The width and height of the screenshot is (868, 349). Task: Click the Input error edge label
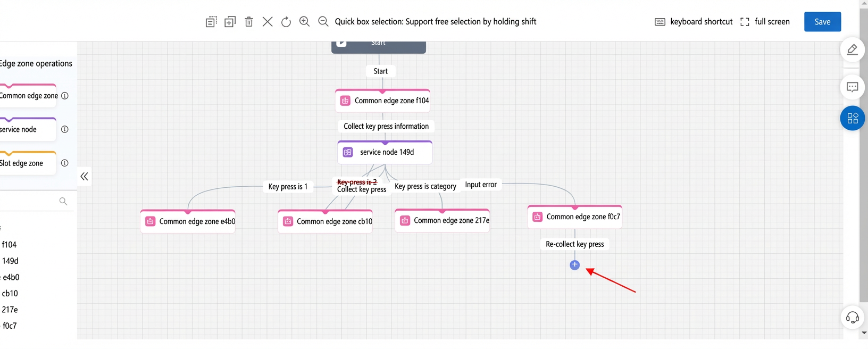point(481,185)
